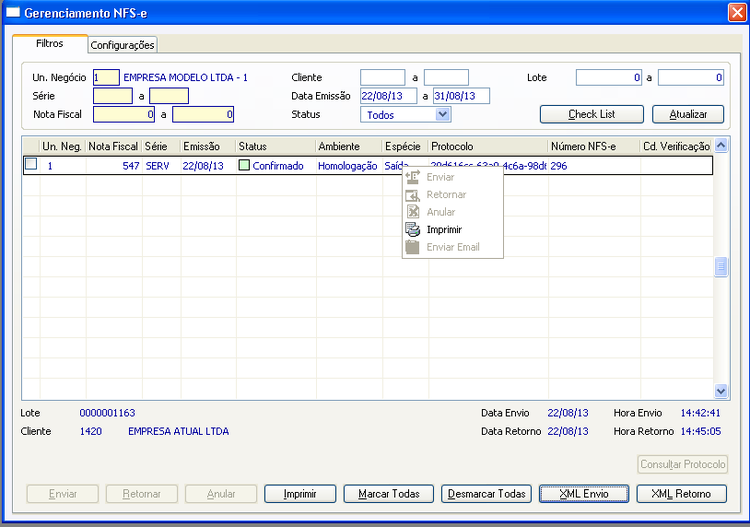Focus the second Nota Fiscal field
The height and width of the screenshot is (527, 750).
pos(203,114)
